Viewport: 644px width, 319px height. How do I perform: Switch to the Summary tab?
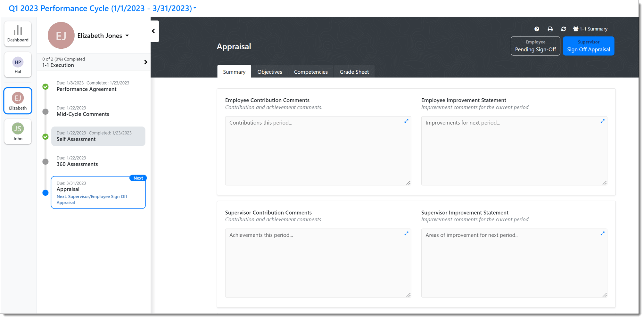[x=234, y=72]
